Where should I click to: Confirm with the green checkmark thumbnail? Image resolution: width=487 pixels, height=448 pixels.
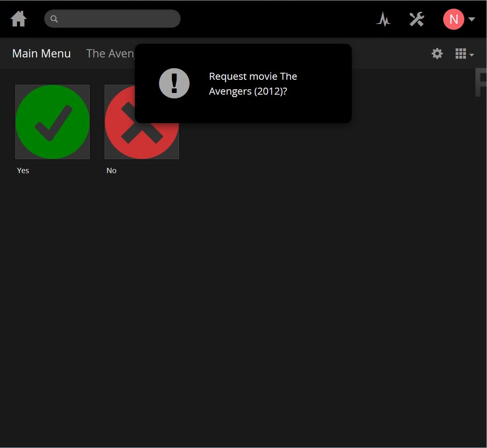coord(53,122)
